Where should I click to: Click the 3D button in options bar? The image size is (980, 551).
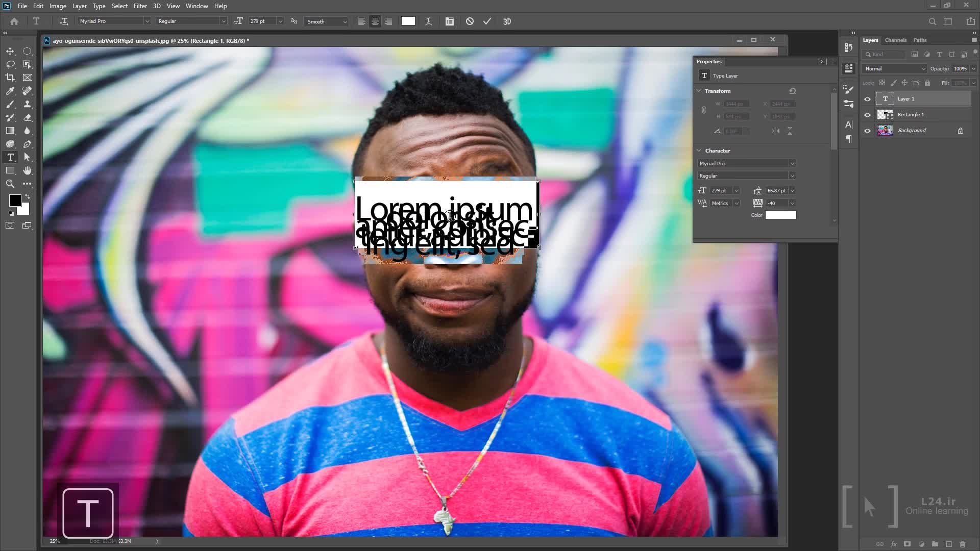[507, 21]
